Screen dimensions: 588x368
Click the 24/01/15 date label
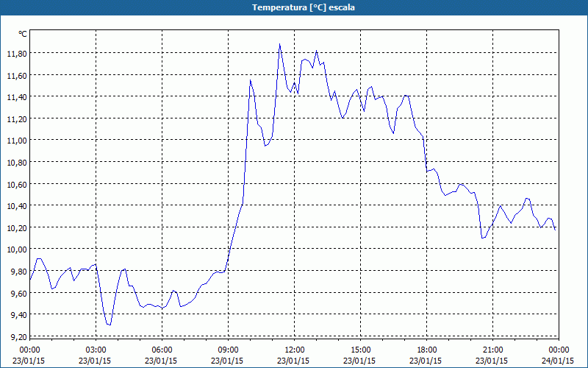(x=558, y=361)
